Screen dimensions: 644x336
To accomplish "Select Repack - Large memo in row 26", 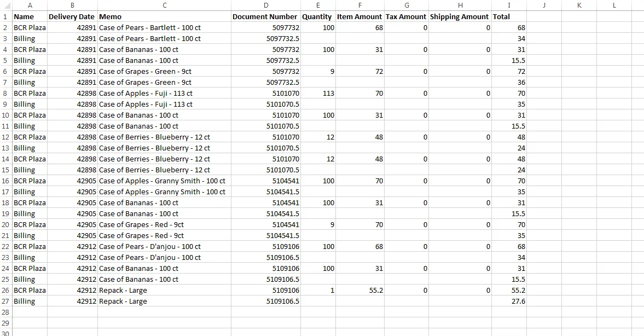I will point(164,291).
